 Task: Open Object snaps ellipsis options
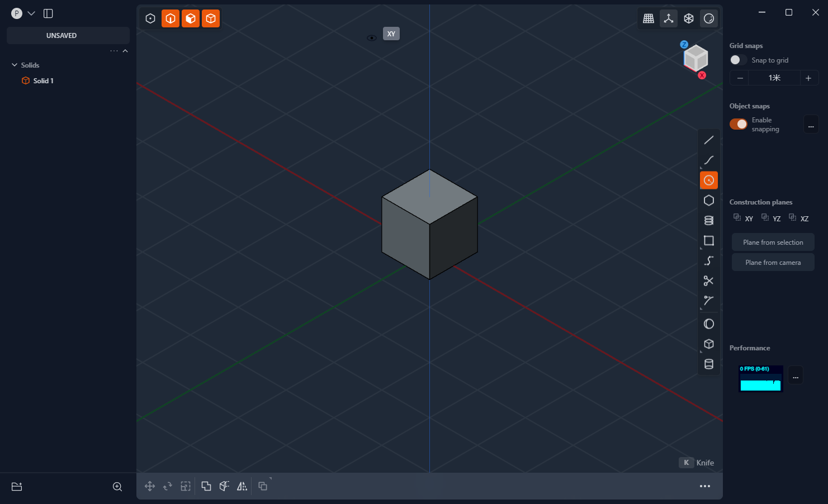(811, 124)
